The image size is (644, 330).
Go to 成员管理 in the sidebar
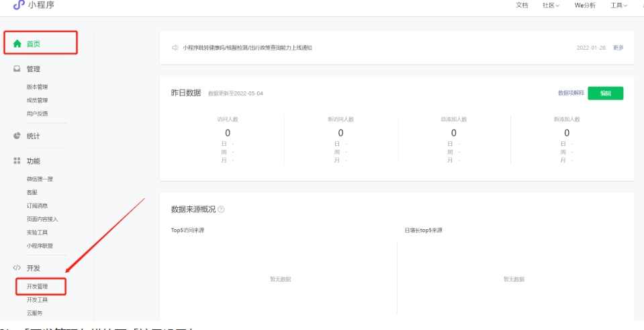[x=37, y=100]
